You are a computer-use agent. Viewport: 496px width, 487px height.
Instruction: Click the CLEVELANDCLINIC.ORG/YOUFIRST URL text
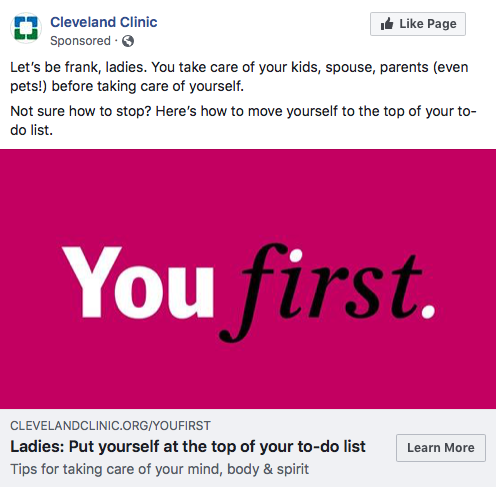click(110, 426)
